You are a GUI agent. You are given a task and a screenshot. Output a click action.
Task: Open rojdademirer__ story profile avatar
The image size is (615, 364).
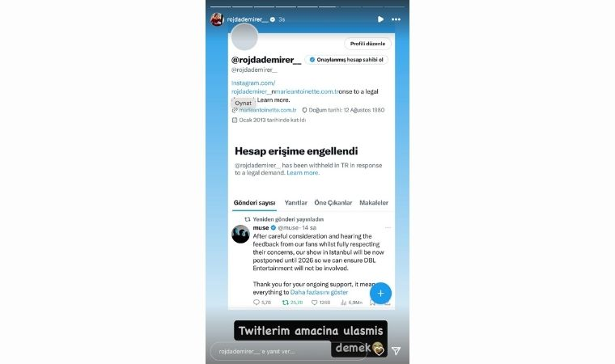click(217, 19)
